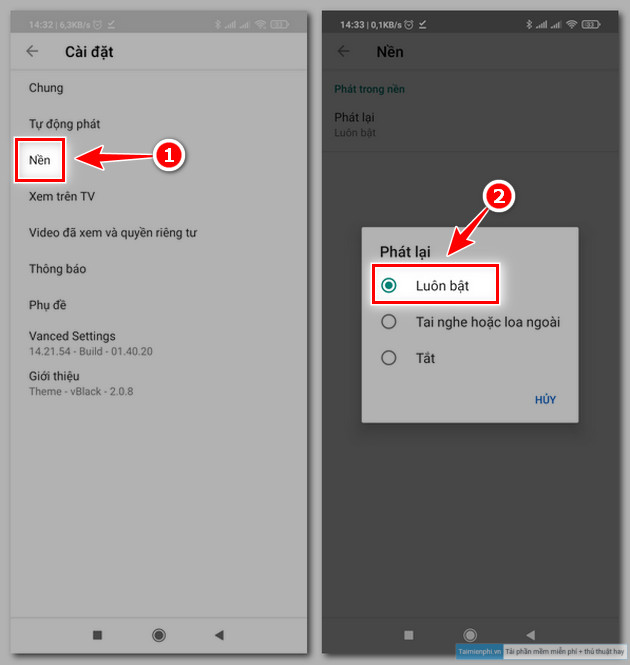Select the Tắt radio option
This screenshot has width=630, height=665.
pyautogui.click(x=470, y=358)
